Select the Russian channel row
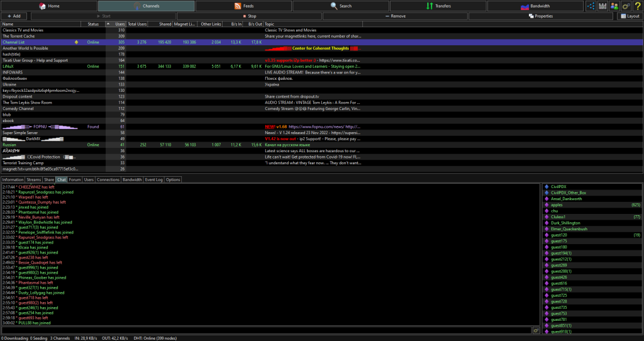The height and width of the screenshot is (341, 644). coord(321,145)
